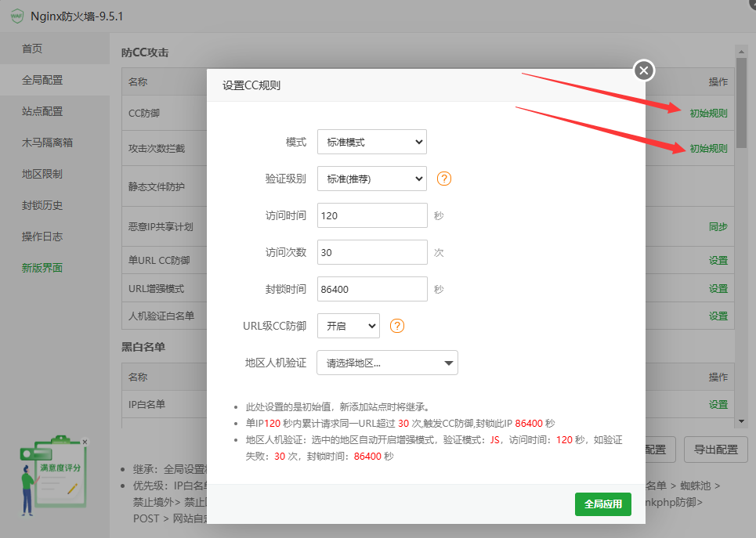Click the Nginx防火墙-9.5.1 title text
Viewport: 756px width, 538px height.
77,16
